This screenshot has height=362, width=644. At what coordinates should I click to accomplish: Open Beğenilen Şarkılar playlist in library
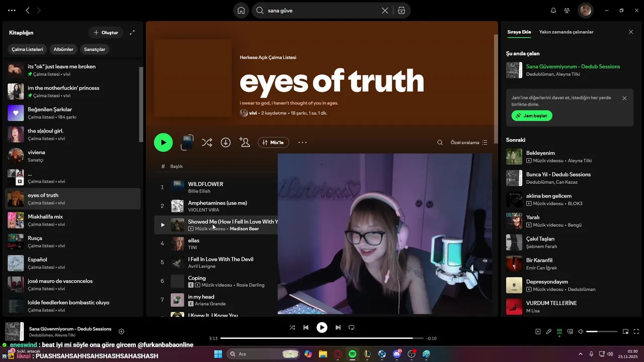pyautogui.click(x=73, y=113)
